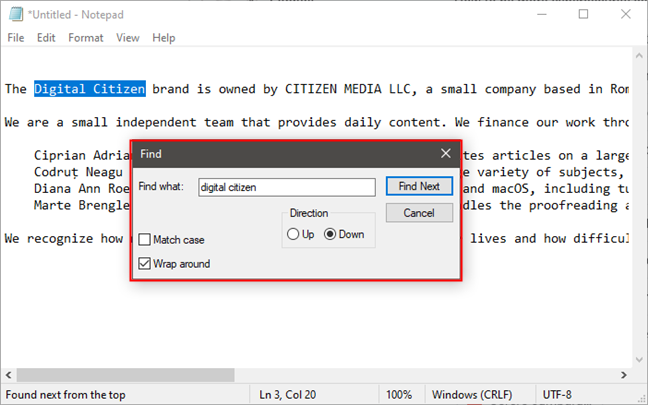This screenshot has height=405, width=648.
Task: Click the resize grip in status bar corner
Action: coord(641,398)
